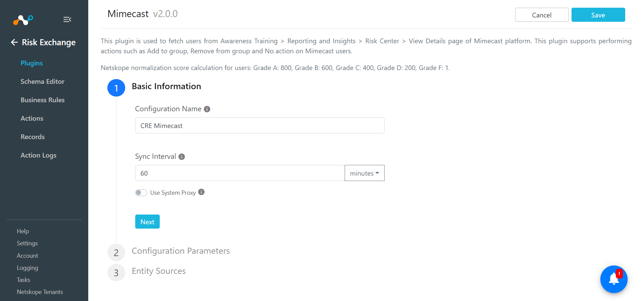
Task: Click the Configuration Name input field
Action: coord(260,125)
